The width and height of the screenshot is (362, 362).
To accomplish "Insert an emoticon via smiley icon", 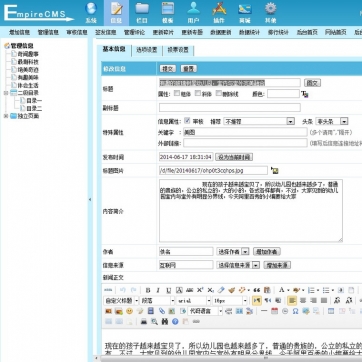I will pos(129,311).
